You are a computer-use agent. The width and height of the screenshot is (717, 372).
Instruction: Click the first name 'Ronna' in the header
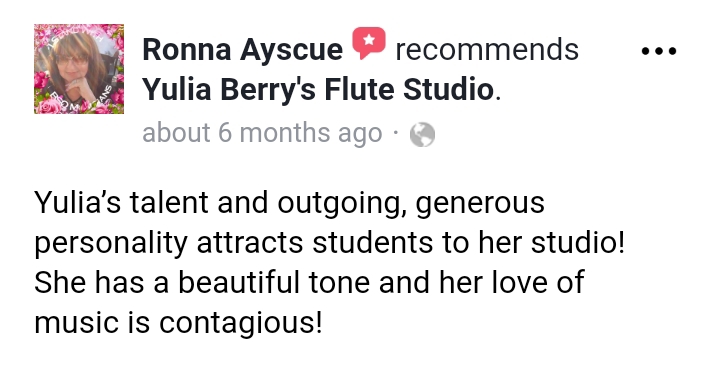(x=187, y=50)
